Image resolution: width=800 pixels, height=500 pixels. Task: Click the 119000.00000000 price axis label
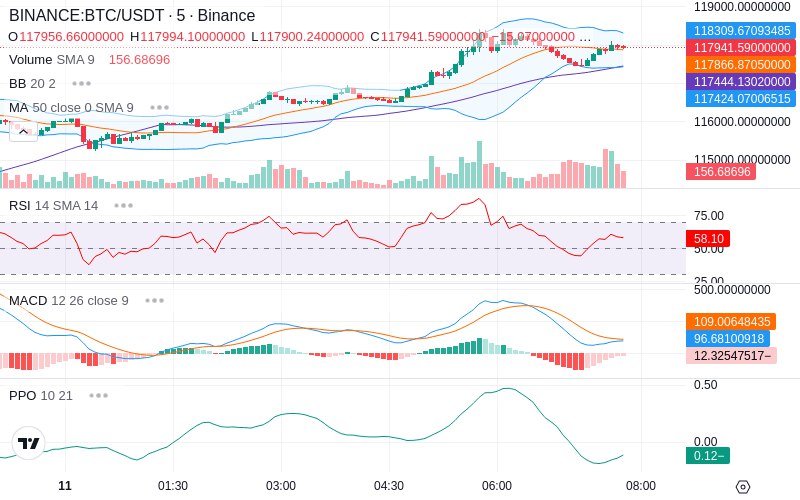pos(742,7)
